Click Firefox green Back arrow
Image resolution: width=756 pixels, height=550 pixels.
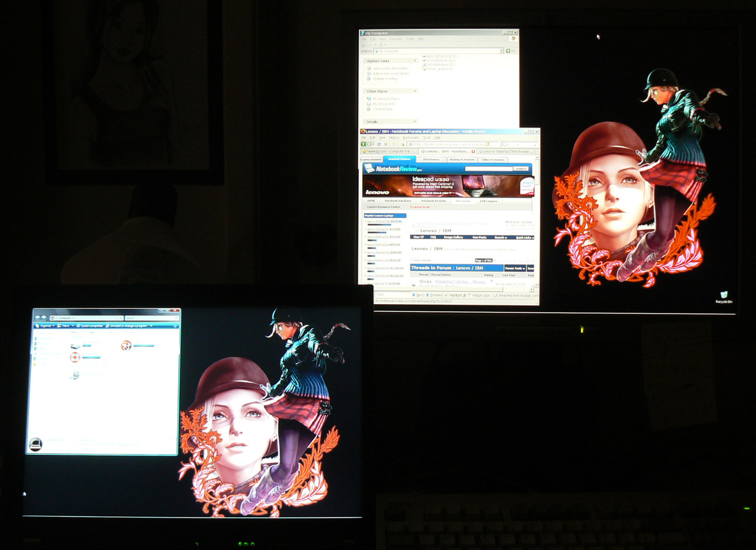pos(363,144)
